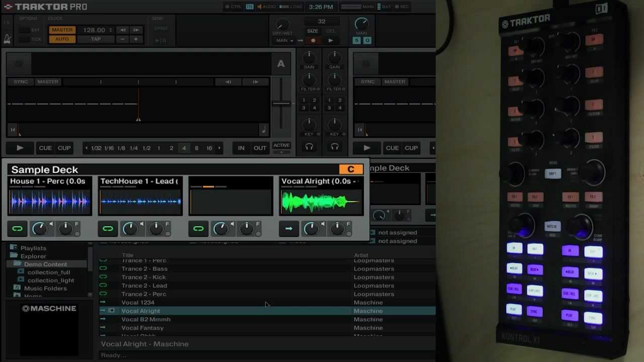The width and height of the screenshot is (644, 362).
Task: Open the loop recorder MAIN source dropdown
Action: pyautogui.click(x=284, y=40)
